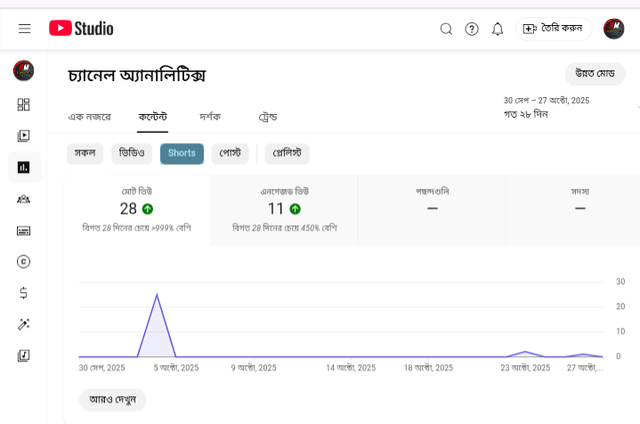640x424 pixels.
Task: Click the আরও দেখুন button
Action: 112,399
